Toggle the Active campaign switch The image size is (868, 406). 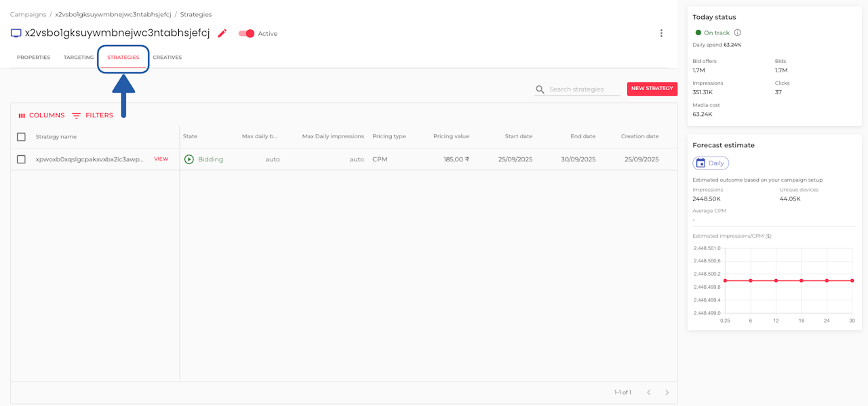(x=247, y=33)
